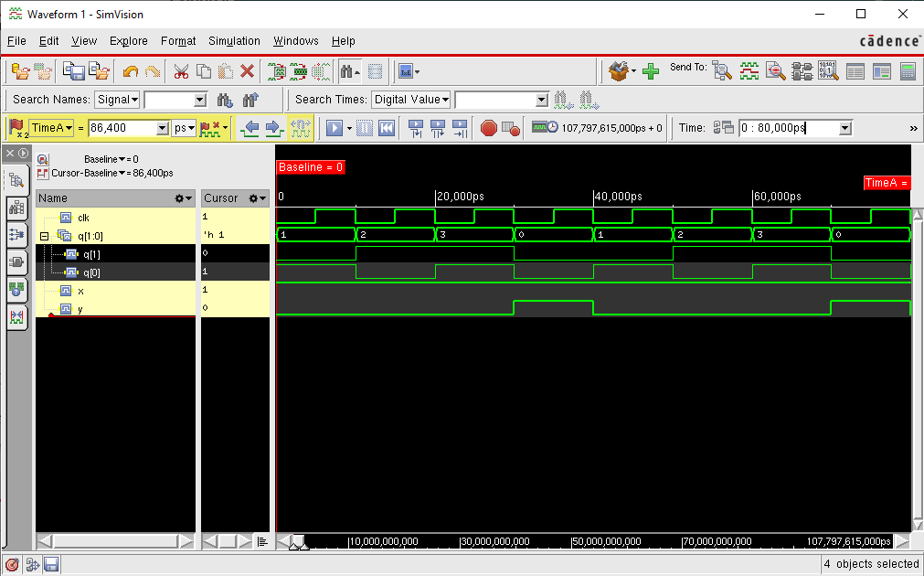Click the red X Delete icon
Image resolution: width=924 pixels, height=576 pixels.
[x=246, y=71]
